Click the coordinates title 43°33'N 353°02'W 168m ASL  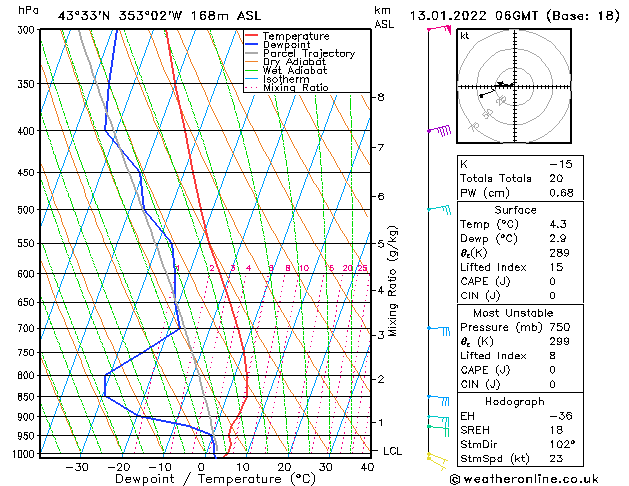159,16
